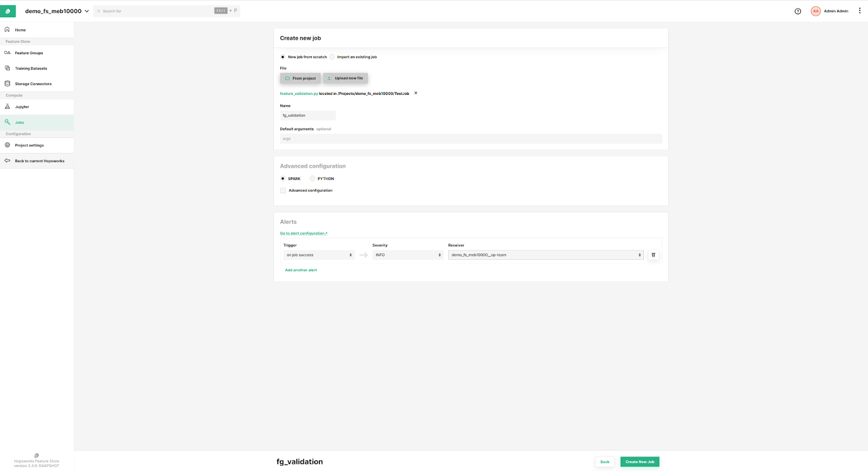The image size is (868, 473).
Task: Delete the alert with trash icon
Action: coord(653,255)
